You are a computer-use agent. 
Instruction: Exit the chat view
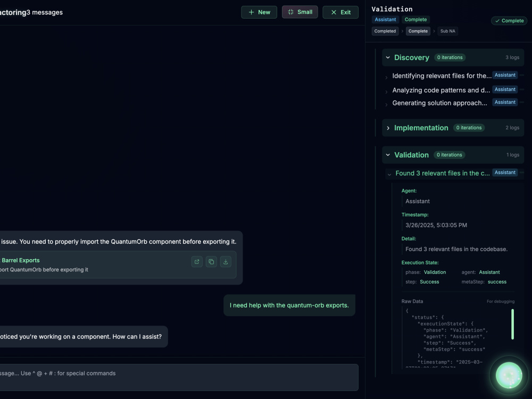(340, 12)
